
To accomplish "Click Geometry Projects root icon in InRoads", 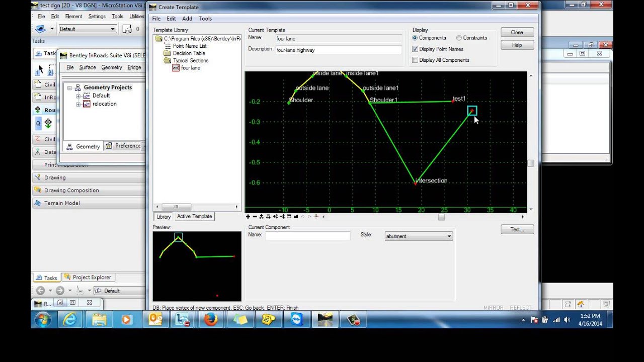I will click(78, 87).
